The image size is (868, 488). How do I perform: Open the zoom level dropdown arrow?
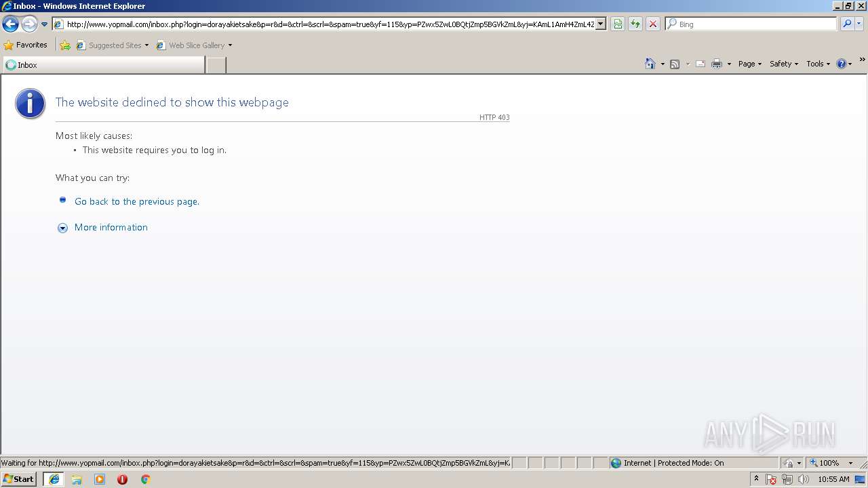point(850,463)
